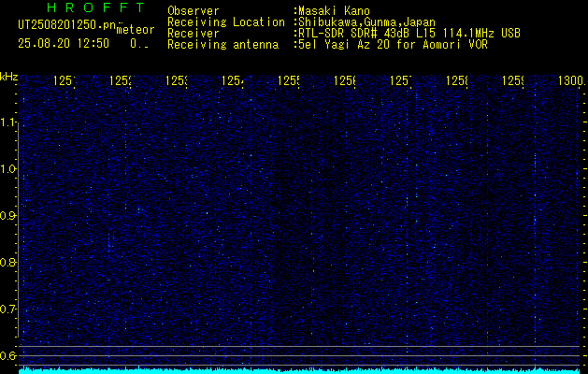
Task: Click the 1252 time marker
Action: click(121, 80)
